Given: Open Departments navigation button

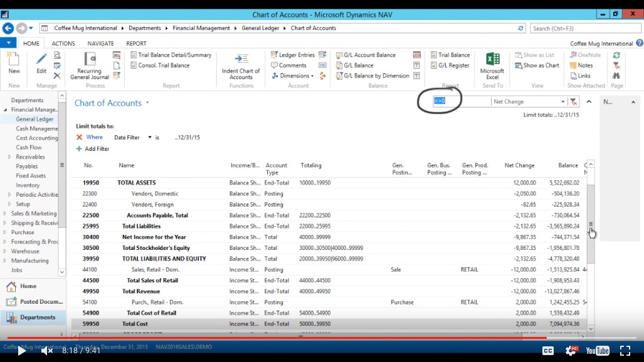Looking at the screenshot, I should click(x=33, y=318).
